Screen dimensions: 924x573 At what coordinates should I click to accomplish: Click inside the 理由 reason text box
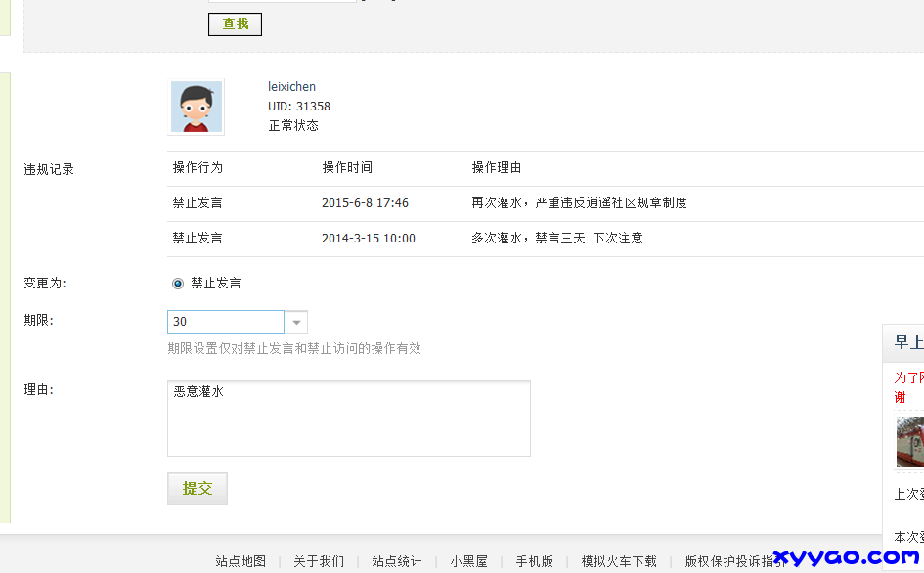(347, 419)
